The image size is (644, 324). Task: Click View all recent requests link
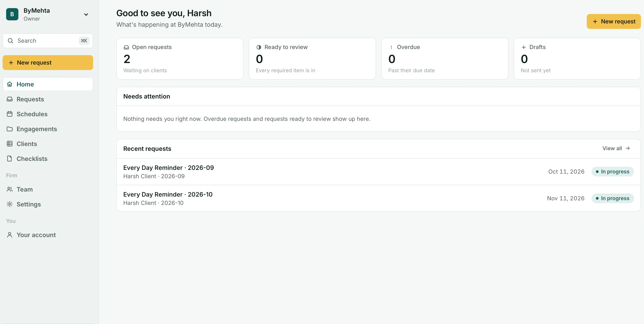coord(616,148)
